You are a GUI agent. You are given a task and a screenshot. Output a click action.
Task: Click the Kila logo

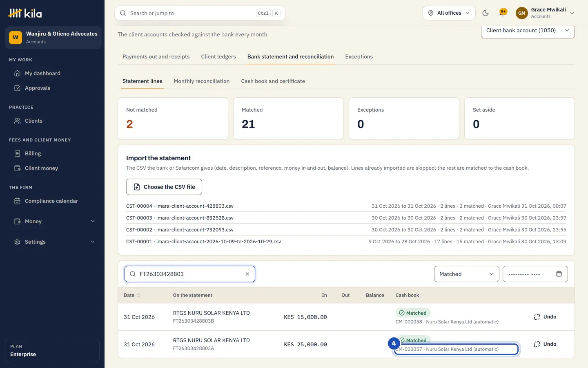coord(25,13)
